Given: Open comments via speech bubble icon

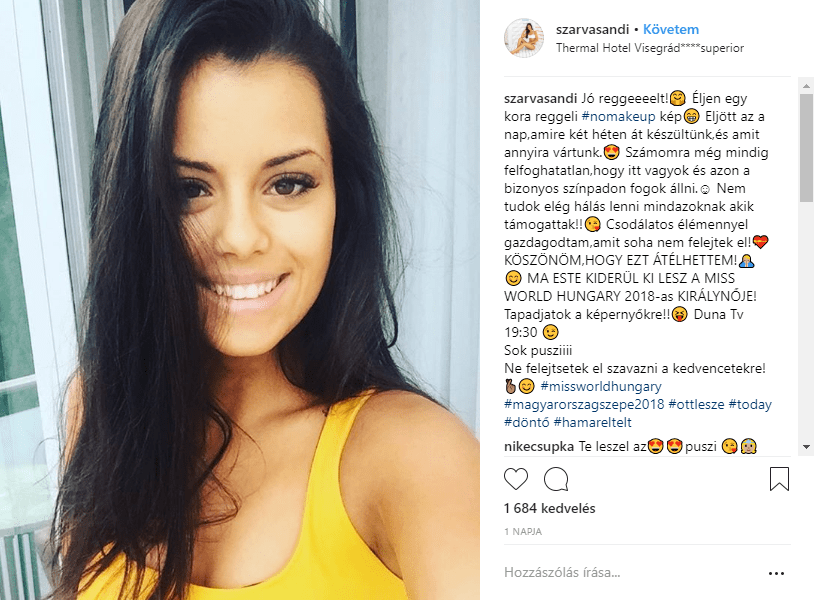Looking at the screenshot, I should (556, 479).
